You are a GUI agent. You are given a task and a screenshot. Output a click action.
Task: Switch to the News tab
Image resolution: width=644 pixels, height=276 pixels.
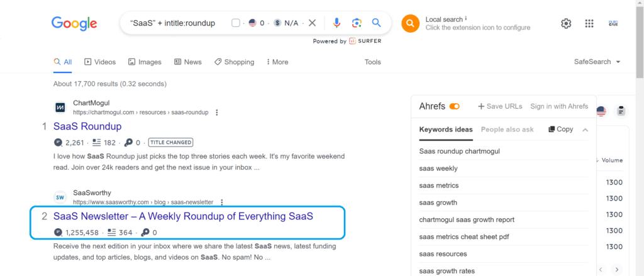(x=188, y=62)
